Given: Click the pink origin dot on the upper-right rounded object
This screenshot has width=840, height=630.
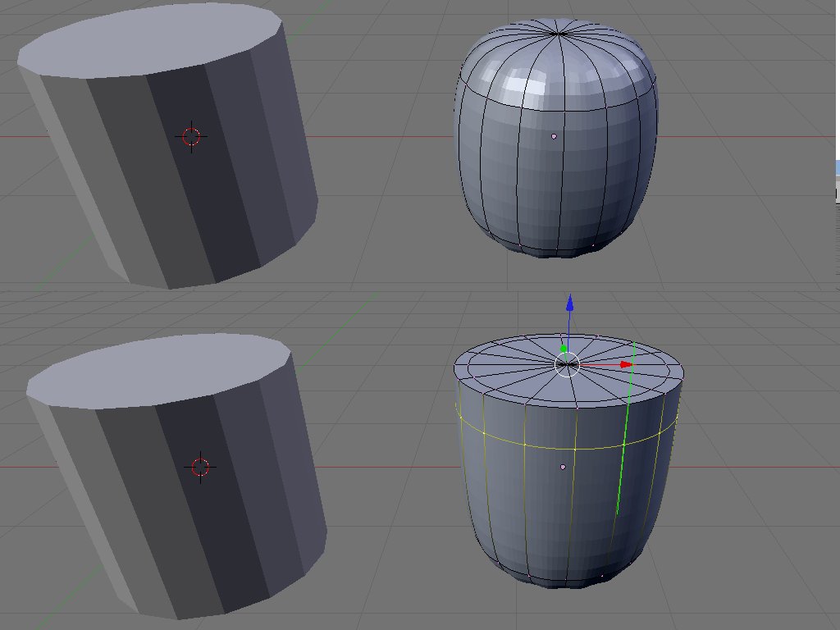Looking at the screenshot, I should click(x=554, y=137).
